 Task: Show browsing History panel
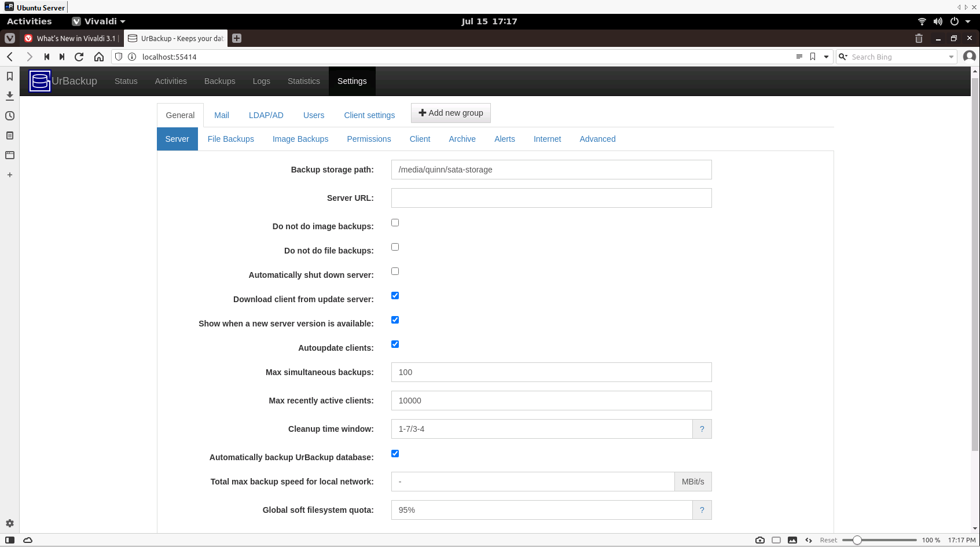(9, 116)
